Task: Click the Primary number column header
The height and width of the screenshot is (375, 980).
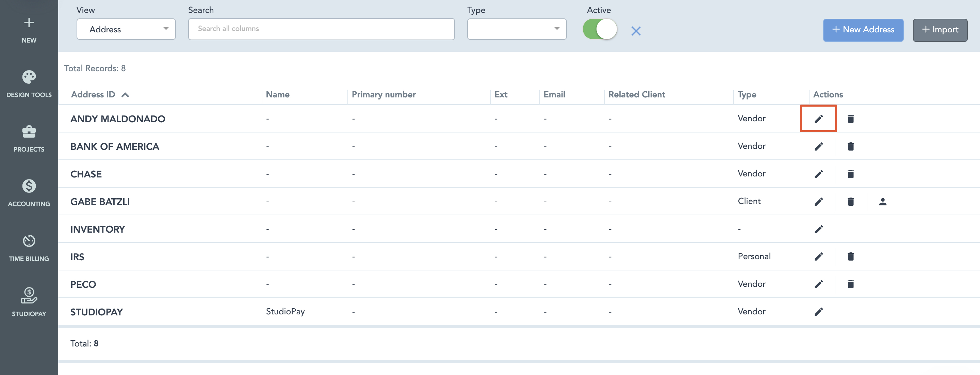Action: pyautogui.click(x=383, y=95)
